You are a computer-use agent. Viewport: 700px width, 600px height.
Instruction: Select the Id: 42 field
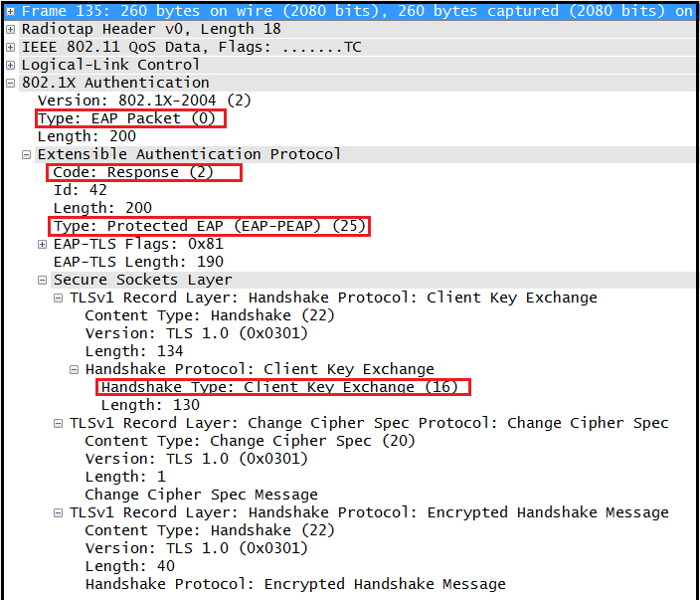[80, 190]
